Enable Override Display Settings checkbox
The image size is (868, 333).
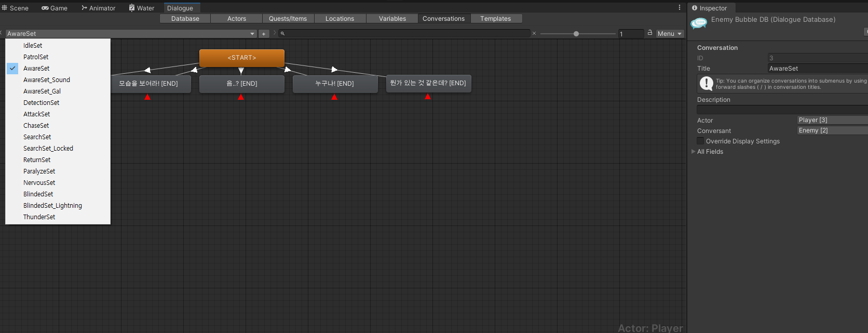pos(700,141)
